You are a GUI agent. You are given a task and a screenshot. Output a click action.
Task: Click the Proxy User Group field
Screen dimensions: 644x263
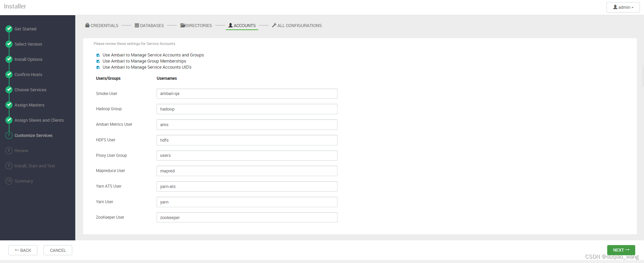pyautogui.click(x=247, y=156)
